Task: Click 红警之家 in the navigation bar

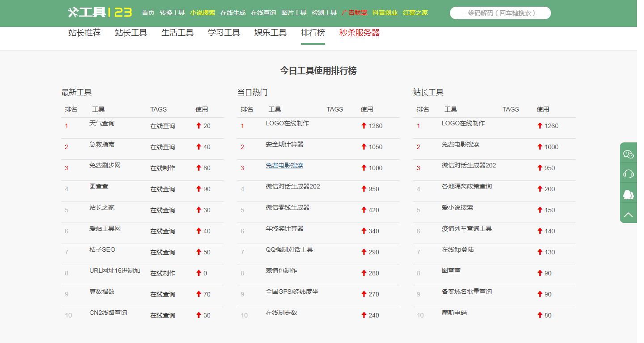Action: 415,13
